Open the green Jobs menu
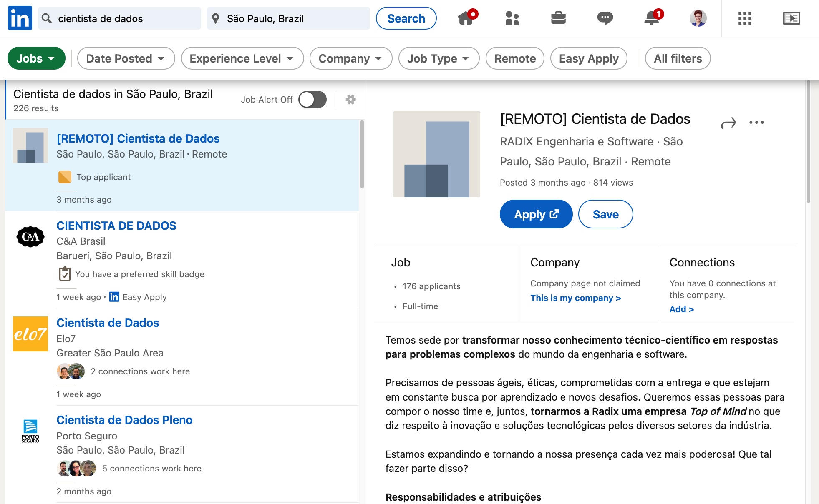Image resolution: width=819 pixels, height=504 pixels. (x=36, y=58)
